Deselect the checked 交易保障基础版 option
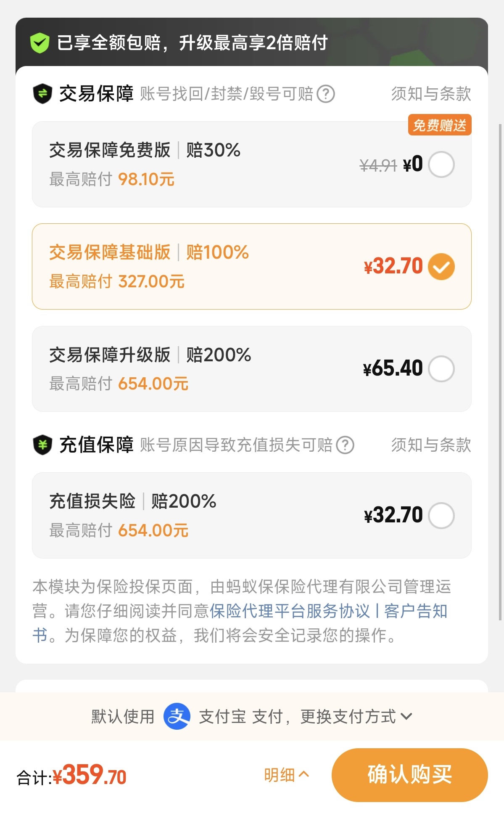Image resolution: width=504 pixels, height=813 pixels. click(441, 267)
